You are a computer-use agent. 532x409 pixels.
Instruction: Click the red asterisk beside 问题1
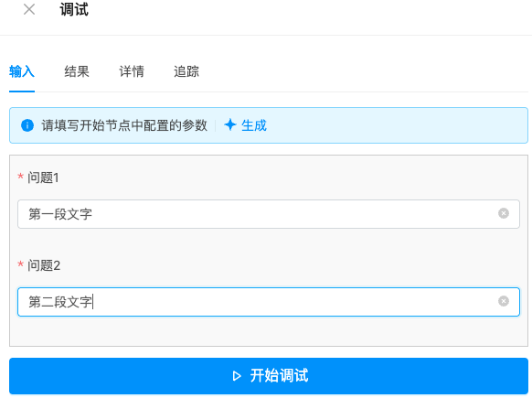click(20, 177)
